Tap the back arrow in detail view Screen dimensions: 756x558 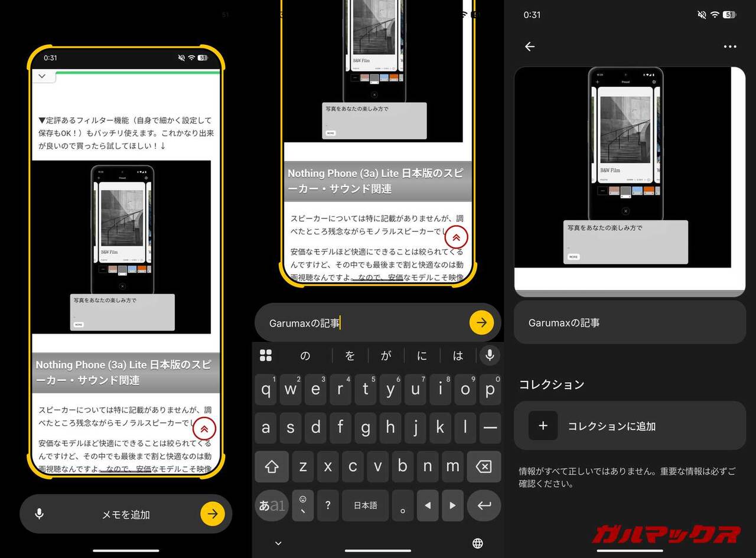pyautogui.click(x=530, y=47)
